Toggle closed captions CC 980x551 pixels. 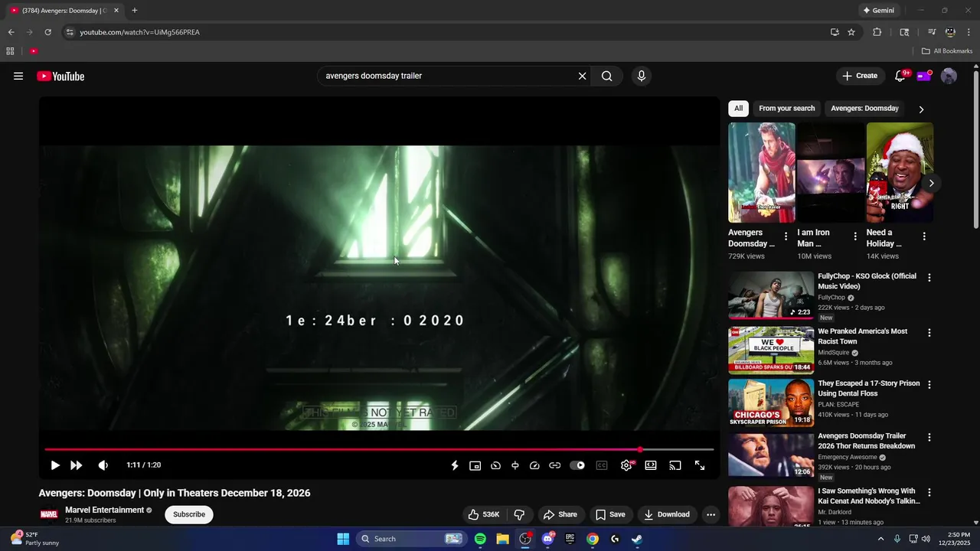(602, 465)
